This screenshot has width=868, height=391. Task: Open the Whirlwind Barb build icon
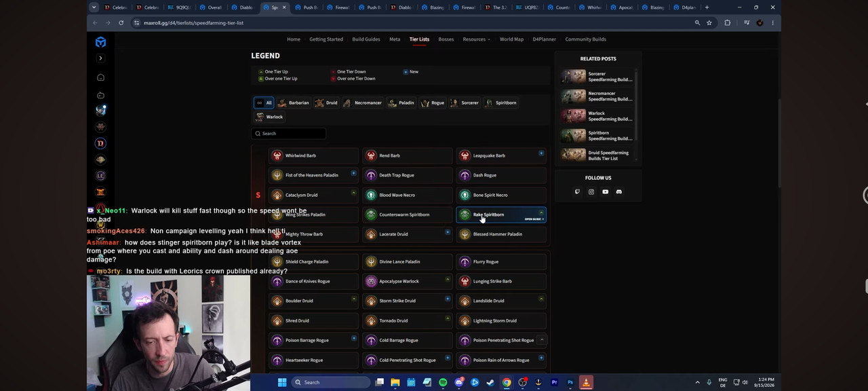[277, 155]
